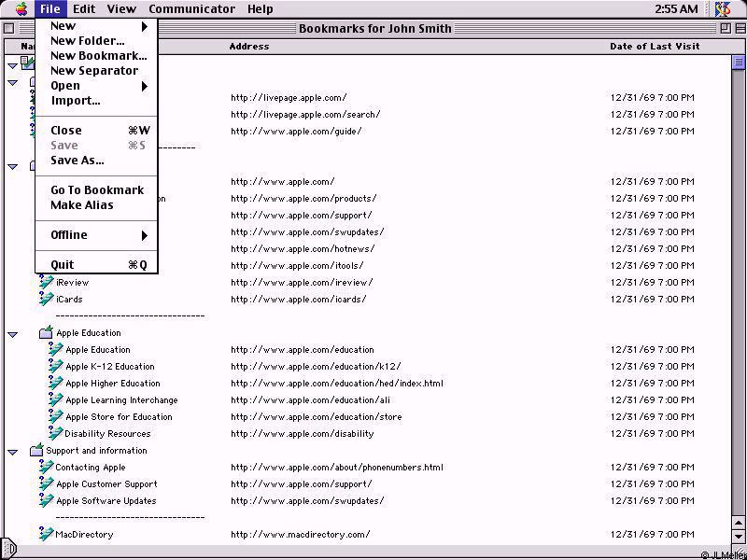Click the vertical scrollbar thumb at top

point(739,62)
